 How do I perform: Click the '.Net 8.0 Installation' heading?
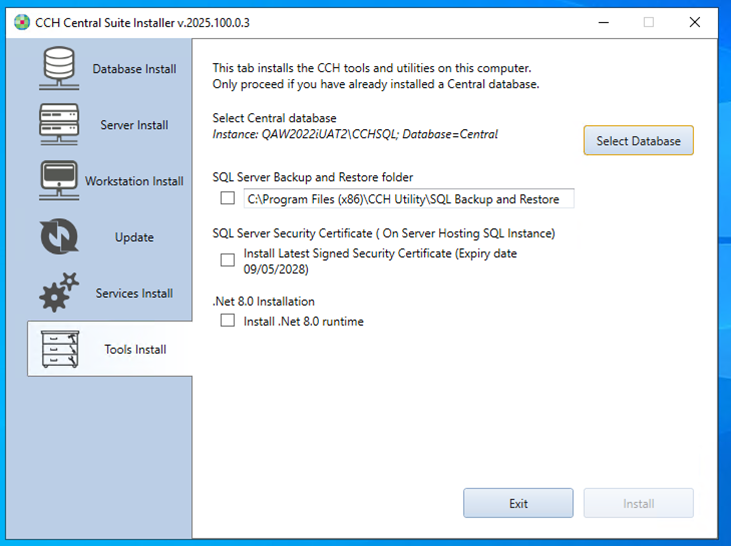click(x=263, y=301)
